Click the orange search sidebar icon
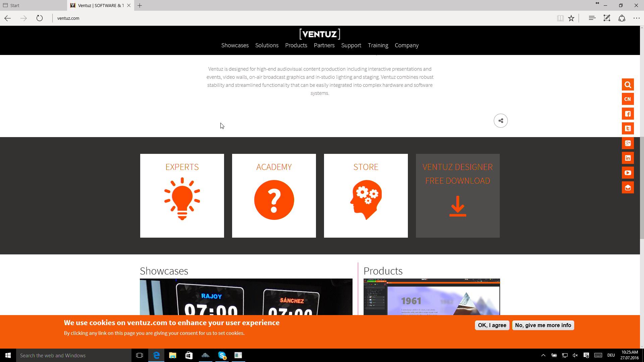644x362 pixels. 628,85
